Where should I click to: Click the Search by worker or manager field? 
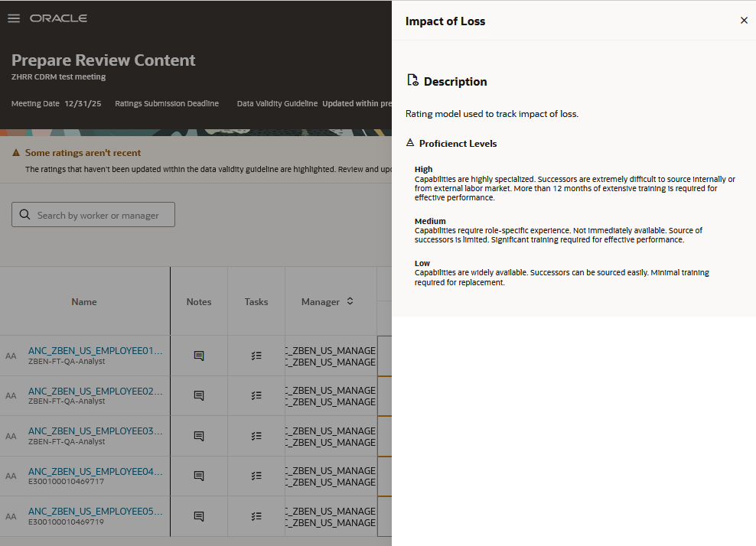pyautogui.click(x=93, y=214)
